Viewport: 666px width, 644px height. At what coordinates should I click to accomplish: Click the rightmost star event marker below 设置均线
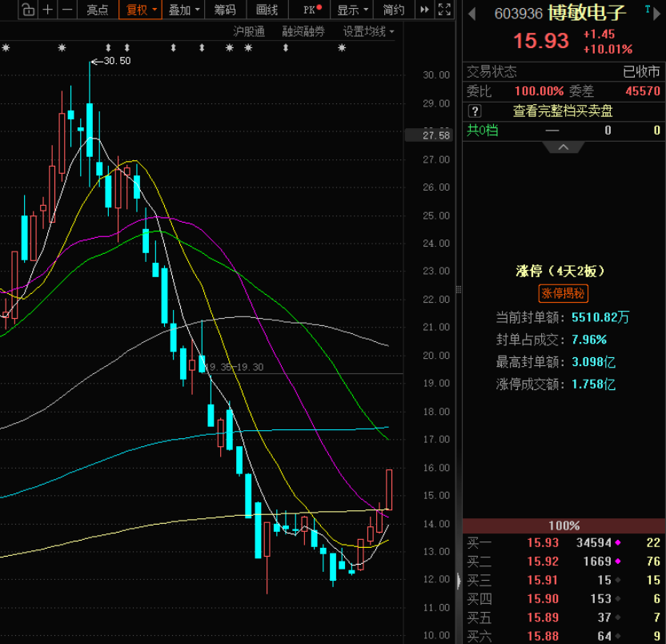[x=342, y=47]
